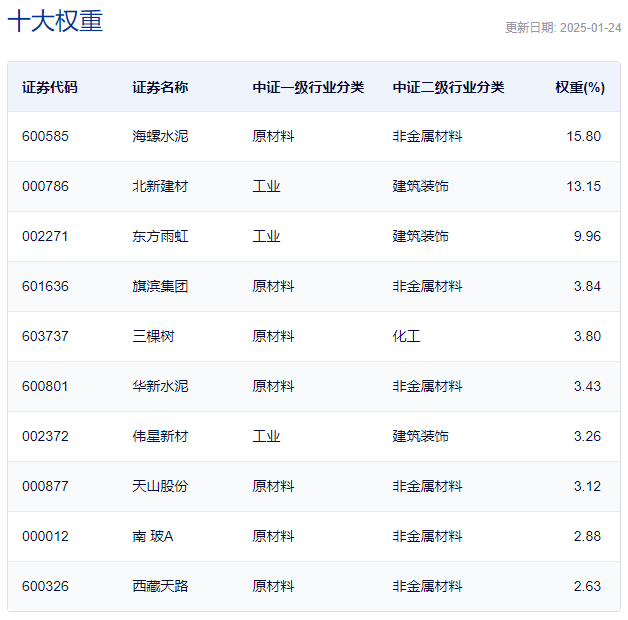Click stock name 天山股份

160,486
